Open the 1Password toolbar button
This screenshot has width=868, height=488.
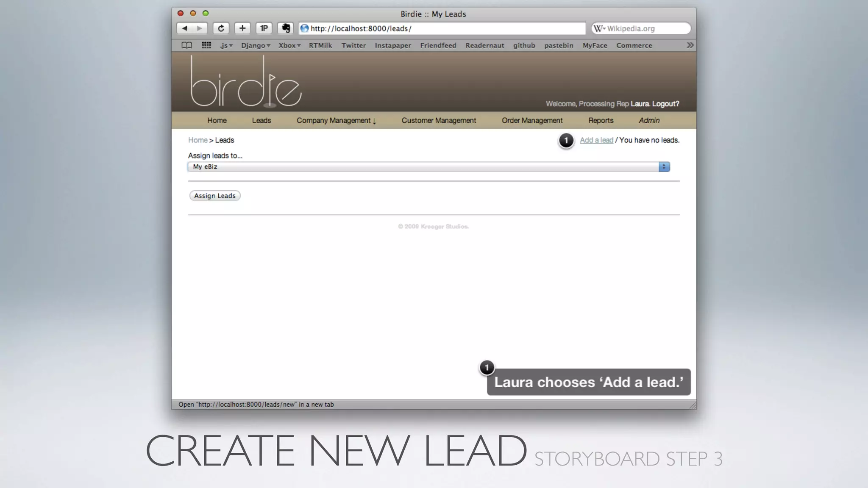click(x=264, y=28)
